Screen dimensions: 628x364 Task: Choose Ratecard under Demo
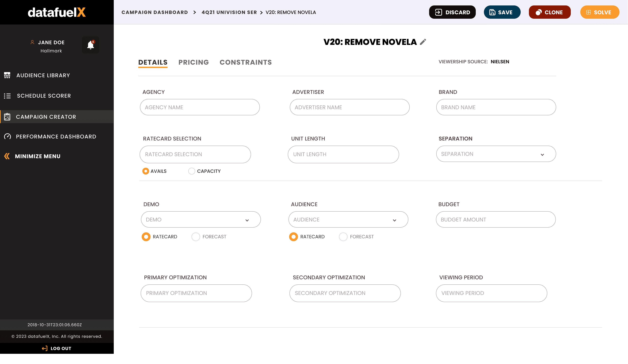point(146,237)
